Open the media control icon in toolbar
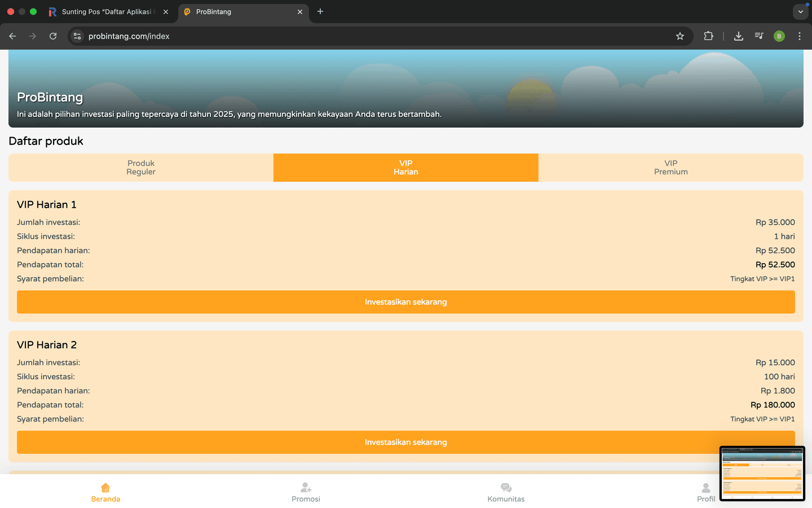The width and height of the screenshot is (812, 508). click(759, 36)
